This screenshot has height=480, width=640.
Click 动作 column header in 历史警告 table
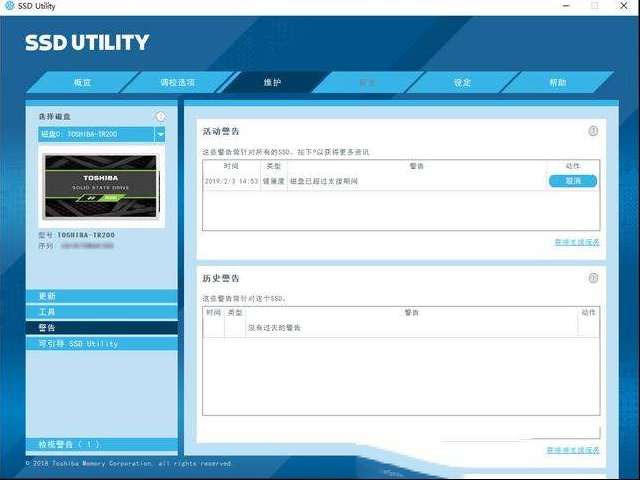pos(589,313)
